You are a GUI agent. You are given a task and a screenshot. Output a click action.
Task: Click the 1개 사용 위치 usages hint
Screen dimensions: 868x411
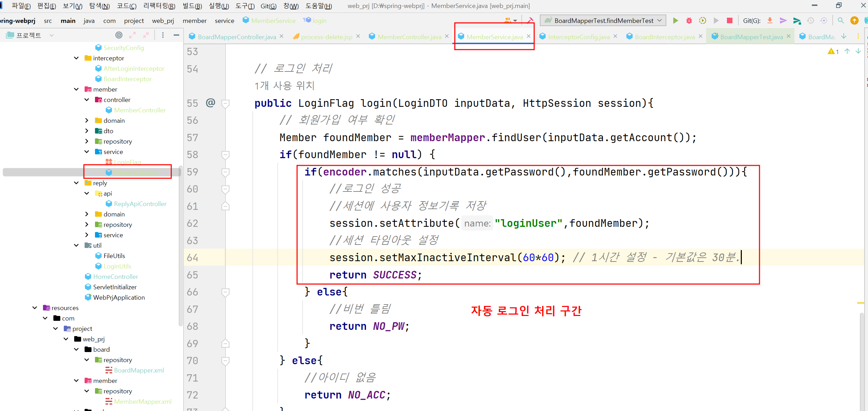coord(284,85)
